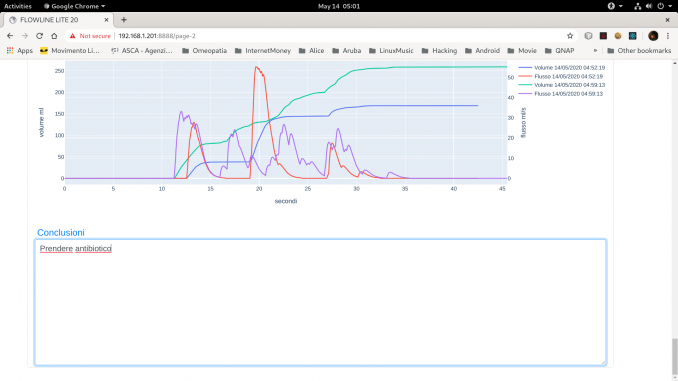This screenshot has height=381, width=678.
Task: Open the Omeopatia bookmarks folder
Action: click(x=205, y=51)
